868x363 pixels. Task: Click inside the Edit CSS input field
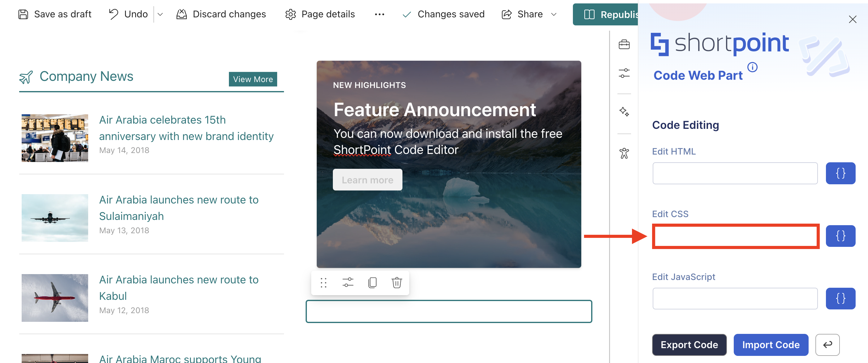click(735, 236)
